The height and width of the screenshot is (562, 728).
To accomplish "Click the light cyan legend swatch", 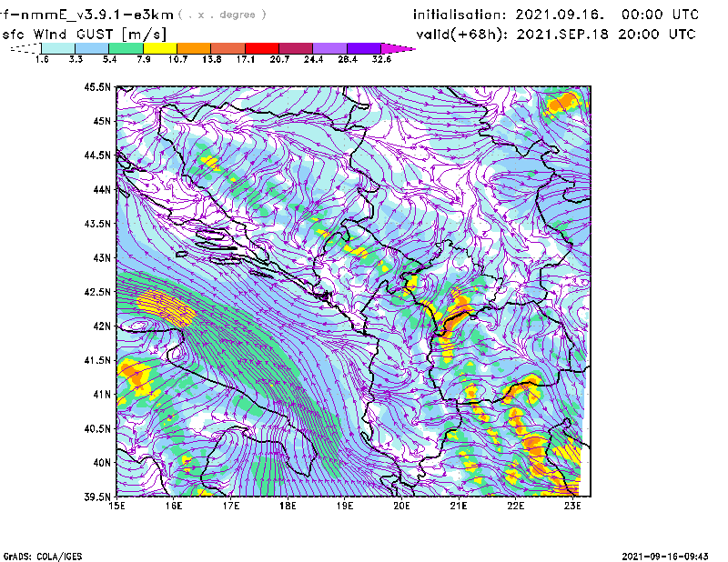I will (x=58, y=48).
